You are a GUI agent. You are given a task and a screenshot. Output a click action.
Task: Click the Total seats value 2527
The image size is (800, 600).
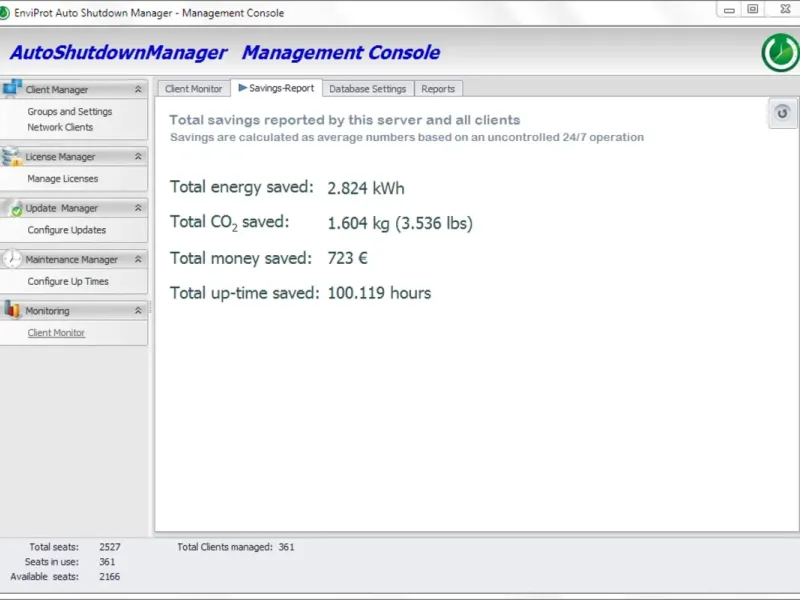pos(110,547)
